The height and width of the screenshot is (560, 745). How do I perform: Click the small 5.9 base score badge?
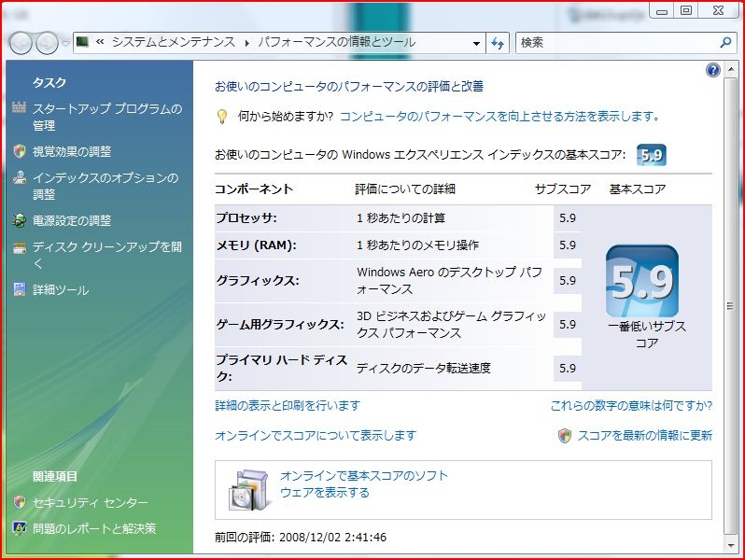(x=652, y=155)
